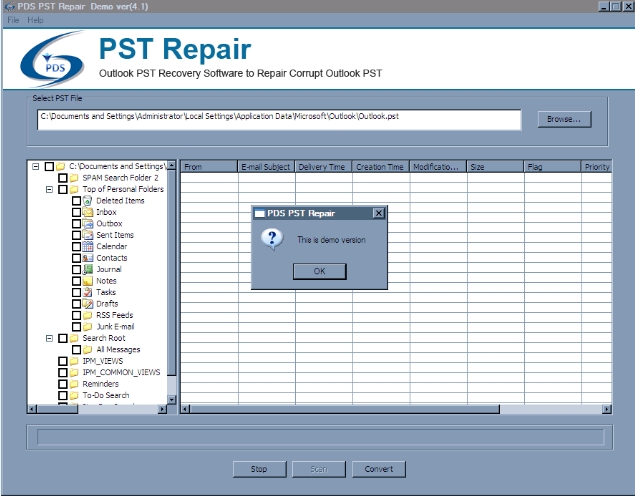This screenshot has width=635, height=496.
Task: Click the folder tree vertical scrollbar thumb
Action: coord(171,273)
